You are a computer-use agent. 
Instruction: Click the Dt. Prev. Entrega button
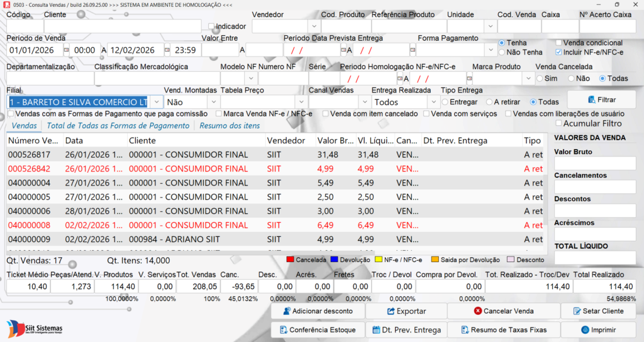pyautogui.click(x=406, y=330)
